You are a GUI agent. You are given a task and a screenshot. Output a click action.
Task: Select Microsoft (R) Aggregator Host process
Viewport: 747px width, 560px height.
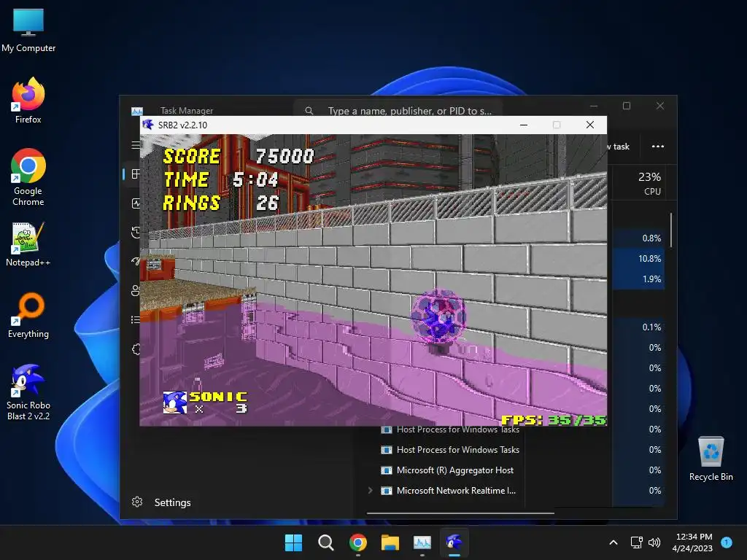pyautogui.click(x=455, y=470)
